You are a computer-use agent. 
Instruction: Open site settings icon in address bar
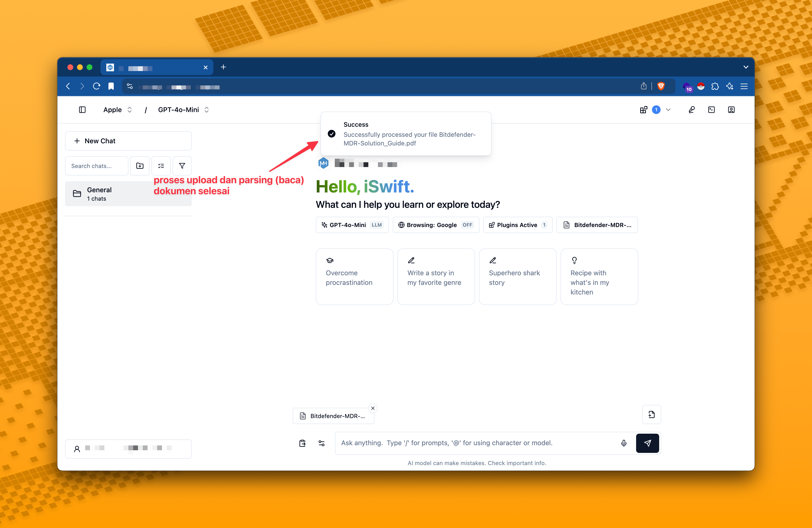pyautogui.click(x=130, y=86)
